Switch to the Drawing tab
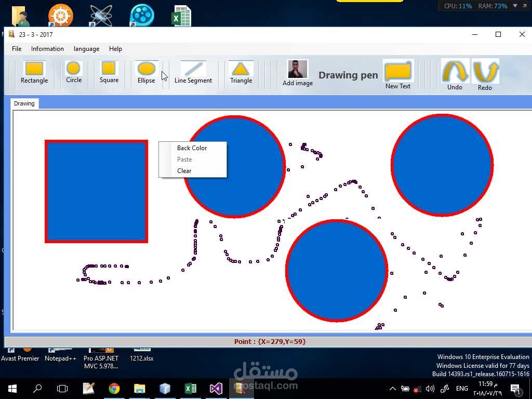The width and height of the screenshot is (532, 399). click(x=24, y=103)
